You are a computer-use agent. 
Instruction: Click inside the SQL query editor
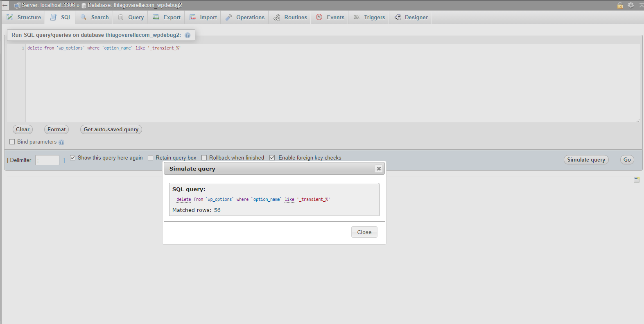[x=332, y=83]
